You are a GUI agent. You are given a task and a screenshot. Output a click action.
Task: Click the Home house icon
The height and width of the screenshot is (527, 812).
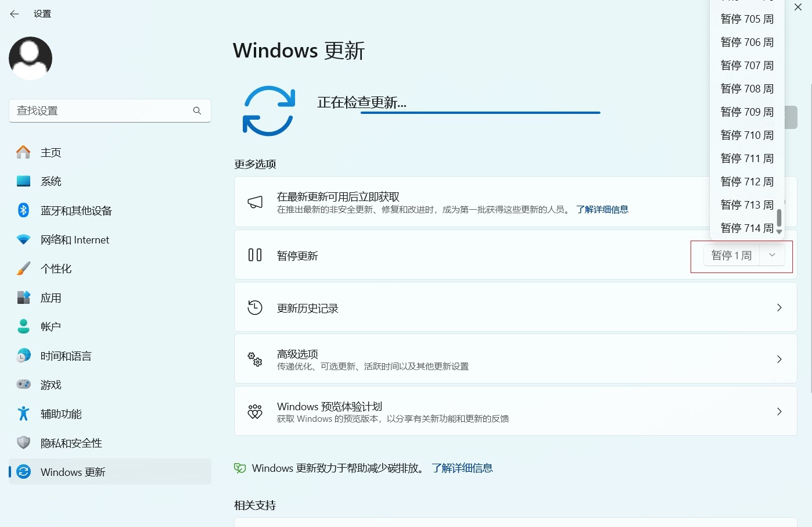coord(23,152)
